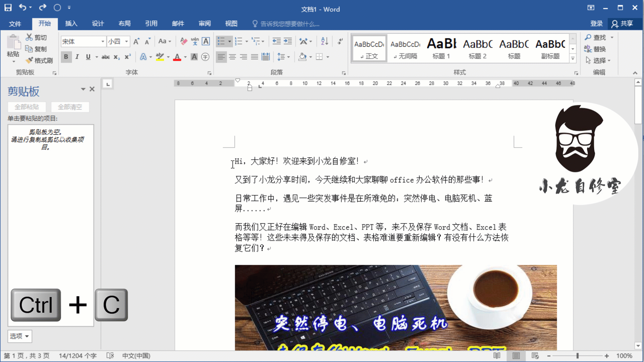Switch to the Review (审阅) tab

click(205, 23)
